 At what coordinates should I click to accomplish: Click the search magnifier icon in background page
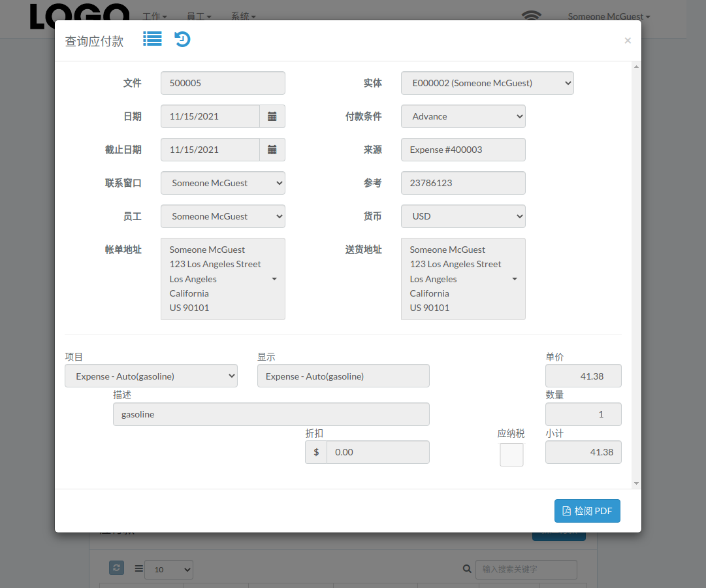click(467, 569)
